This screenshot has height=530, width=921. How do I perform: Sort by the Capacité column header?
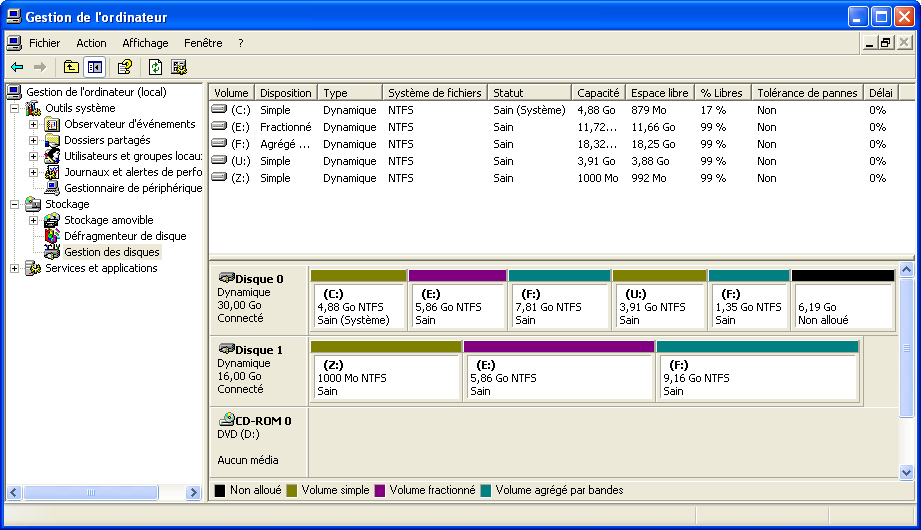tap(598, 93)
